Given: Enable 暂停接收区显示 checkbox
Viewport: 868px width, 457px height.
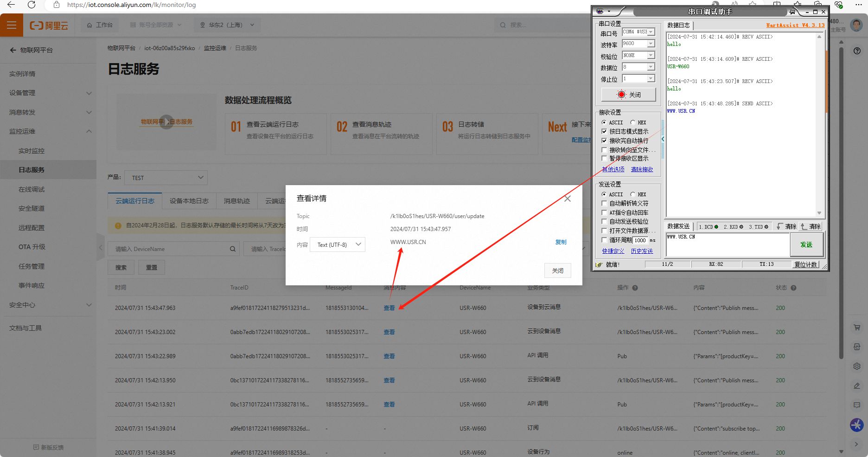Looking at the screenshot, I should [x=604, y=159].
